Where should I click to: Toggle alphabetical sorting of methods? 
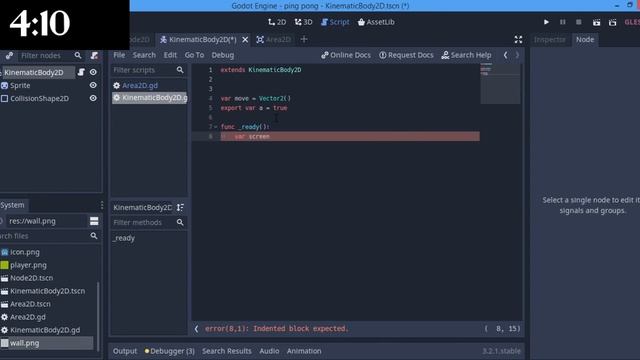tap(180, 207)
